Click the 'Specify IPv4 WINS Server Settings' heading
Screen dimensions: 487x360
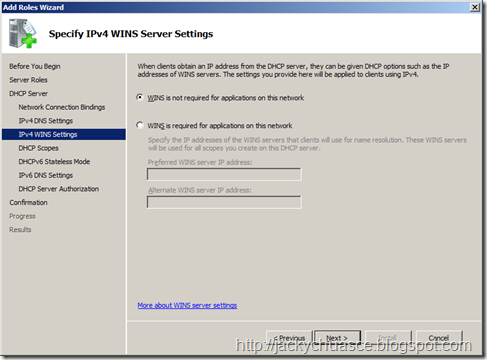131,34
